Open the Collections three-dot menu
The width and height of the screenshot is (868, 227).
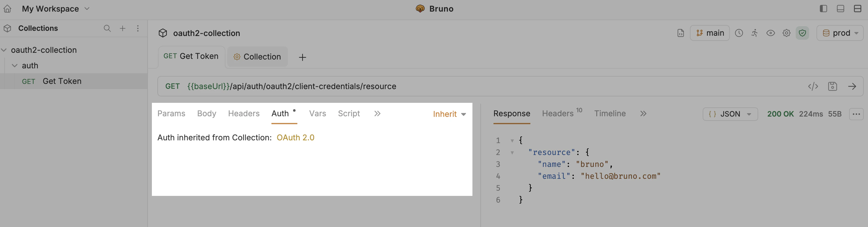[x=138, y=28]
